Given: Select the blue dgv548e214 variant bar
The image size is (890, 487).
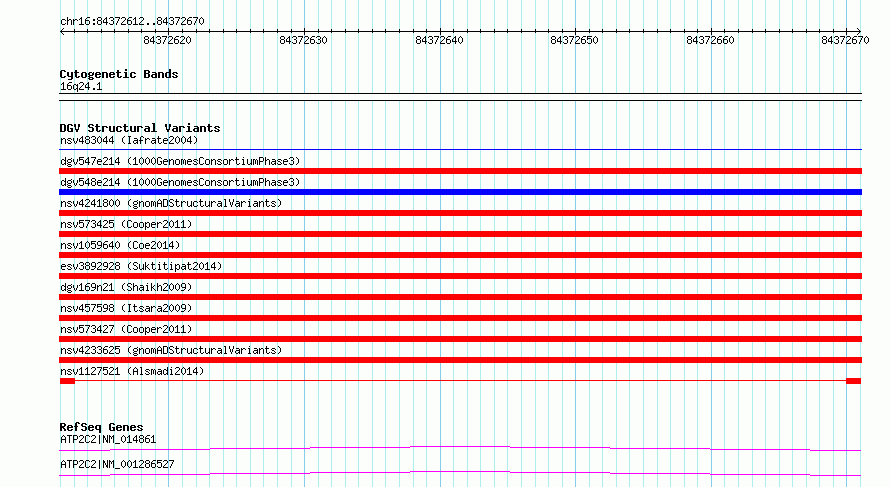Looking at the screenshot, I should pos(460,192).
